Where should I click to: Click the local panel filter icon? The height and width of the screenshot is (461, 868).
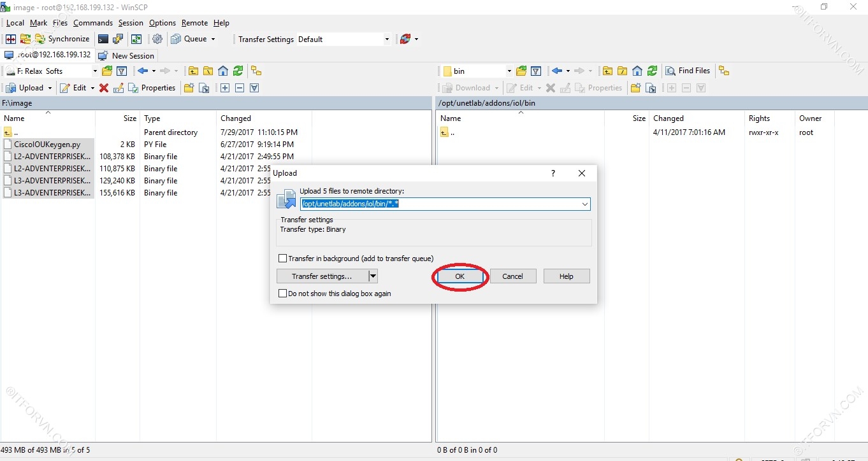(x=122, y=71)
